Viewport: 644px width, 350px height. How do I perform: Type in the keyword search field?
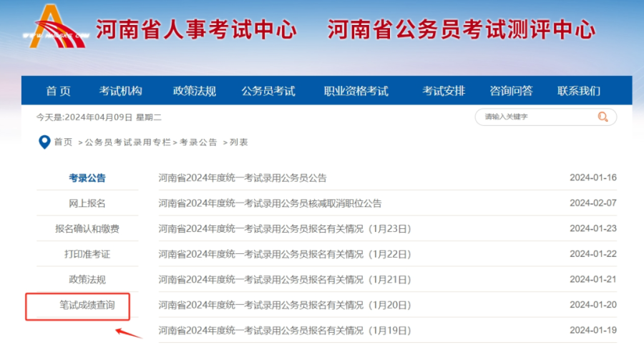537,117
